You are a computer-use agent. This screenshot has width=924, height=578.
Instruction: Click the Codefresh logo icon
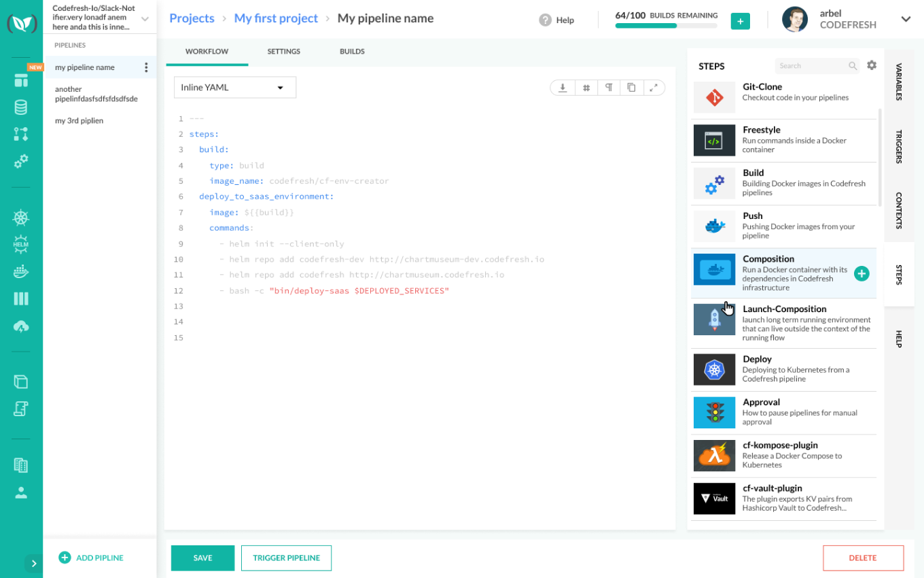click(21, 24)
